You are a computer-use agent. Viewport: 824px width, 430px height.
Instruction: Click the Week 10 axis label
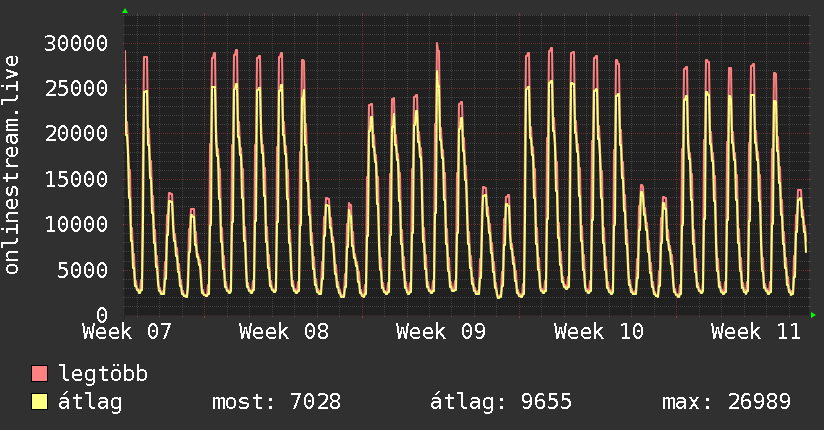tap(599, 332)
